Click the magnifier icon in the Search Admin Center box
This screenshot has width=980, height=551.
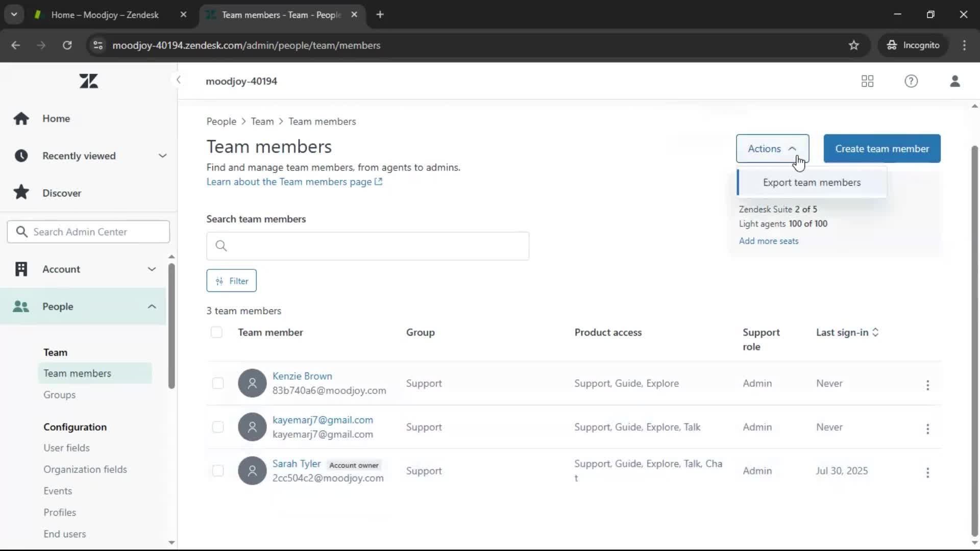point(21,232)
